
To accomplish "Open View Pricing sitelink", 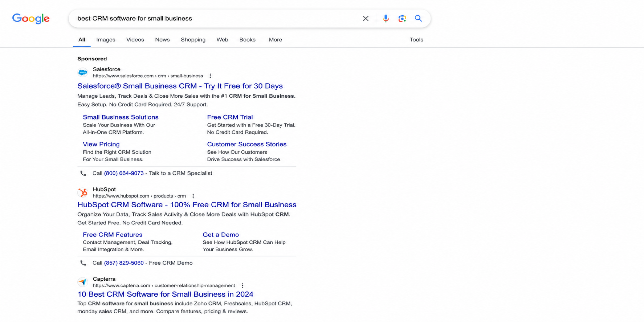I will tap(101, 144).
